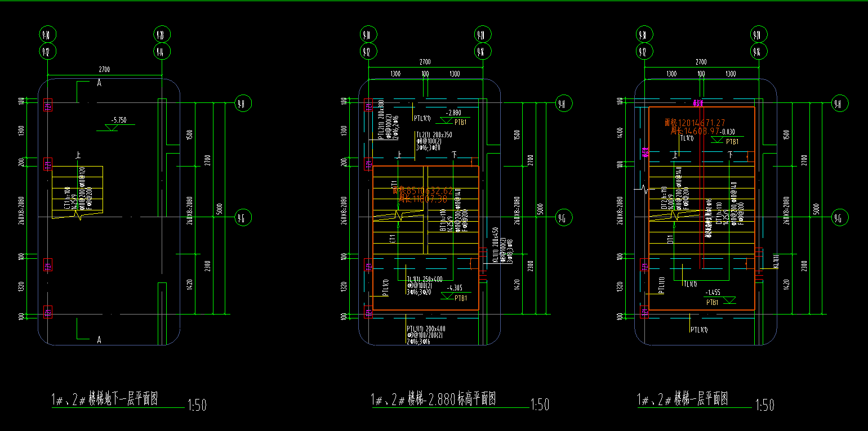The width and height of the screenshot is (868, 431).
Task: Click the 9-H axis bubble of 地下一层平面图
Action: pyautogui.click(x=243, y=104)
